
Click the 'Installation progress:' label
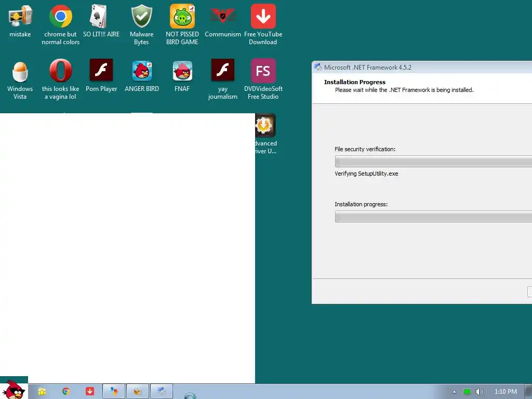tap(361, 204)
